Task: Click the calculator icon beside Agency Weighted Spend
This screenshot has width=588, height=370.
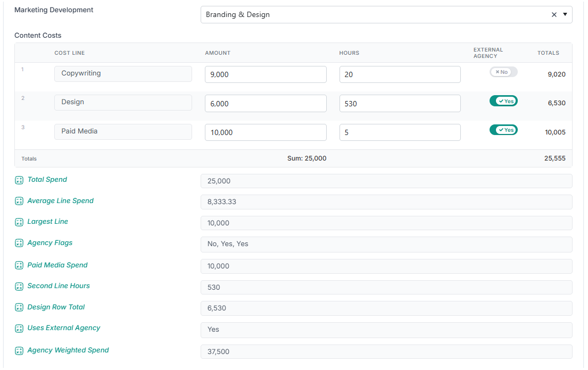Action: point(19,351)
